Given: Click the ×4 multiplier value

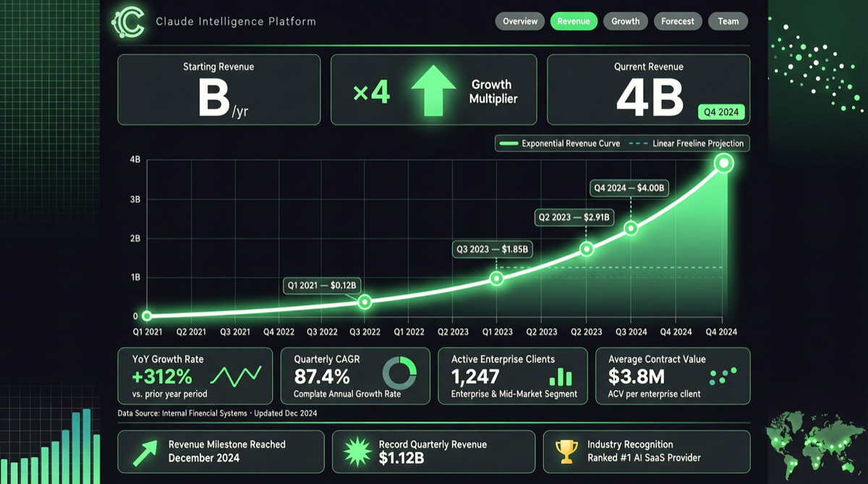Looking at the screenshot, I should click(371, 92).
